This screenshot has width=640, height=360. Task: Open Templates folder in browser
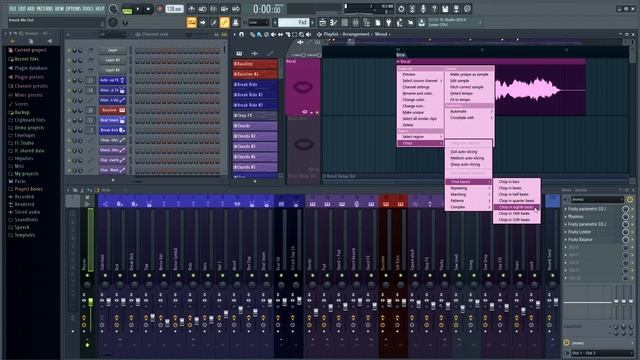point(24,235)
